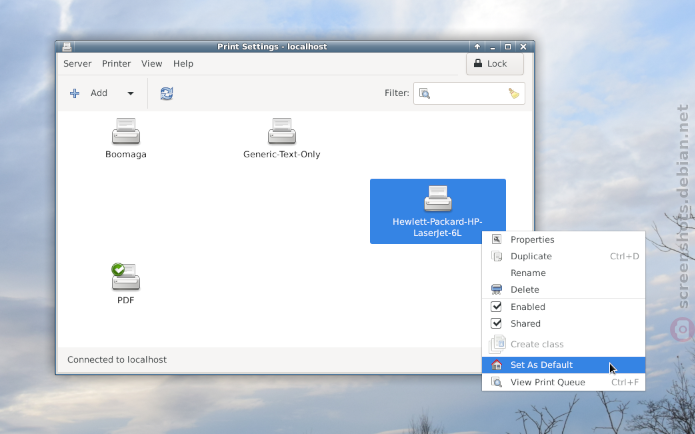Select the default PDF printer icon
This screenshot has height=434, width=695.
126,277
